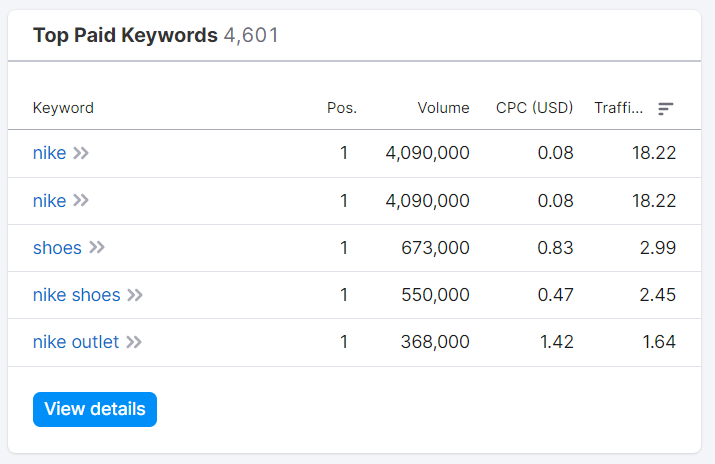Sort by the CPC (USD) column header
Viewport: 715px width, 464px height.
click(x=534, y=108)
